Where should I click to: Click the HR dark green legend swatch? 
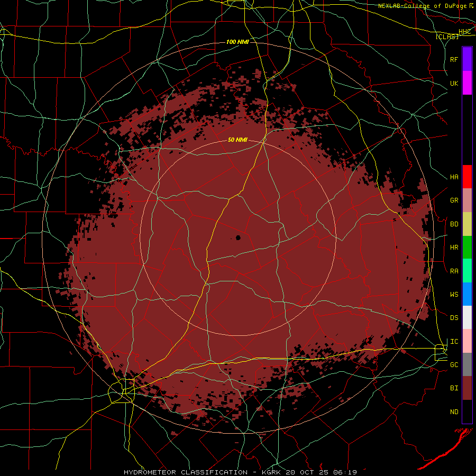(467, 248)
